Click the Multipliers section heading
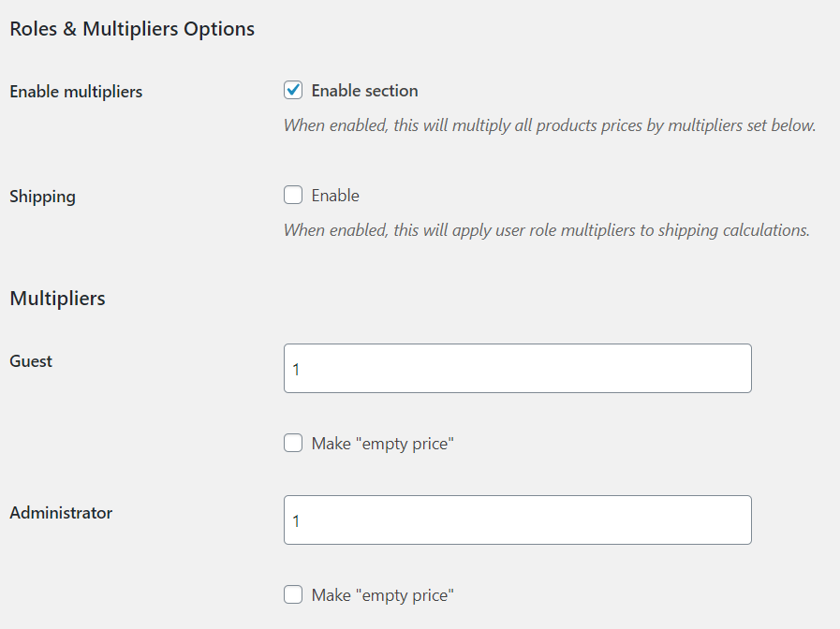Screen dimensions: 840x629 point(57,299)
